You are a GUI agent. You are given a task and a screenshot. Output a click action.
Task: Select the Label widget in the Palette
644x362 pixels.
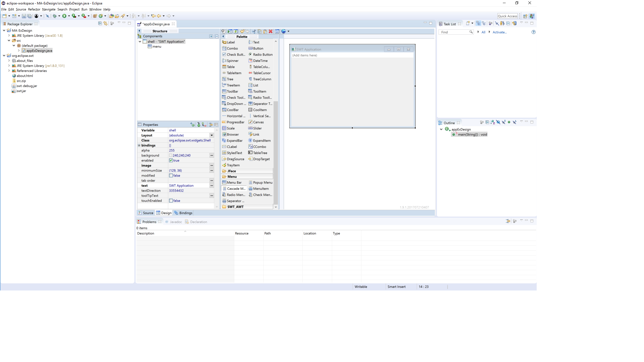228,42
